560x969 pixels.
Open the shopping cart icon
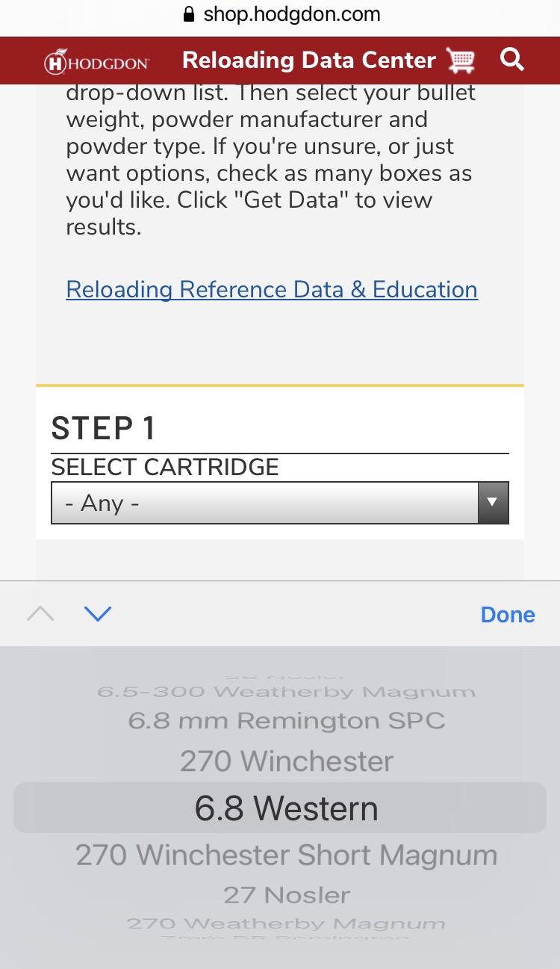coord(460,60)
